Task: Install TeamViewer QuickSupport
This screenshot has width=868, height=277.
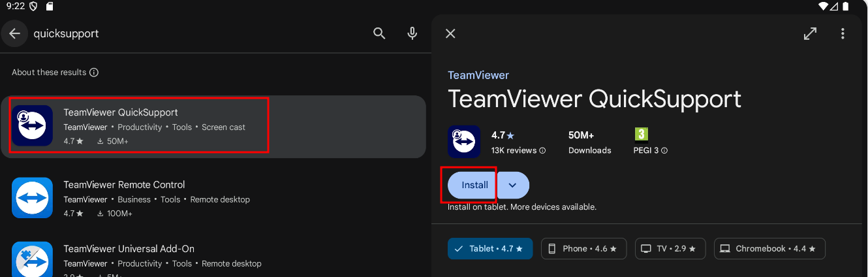Action: (x=474, y=185)
